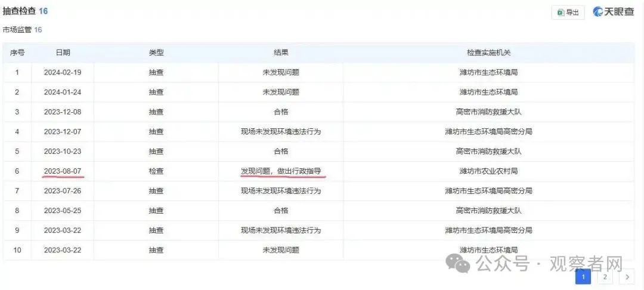Click 潍坊市生态环境局 in 2024-01-24 row
The height and width of the screenshot is (290, 644).
489,92
